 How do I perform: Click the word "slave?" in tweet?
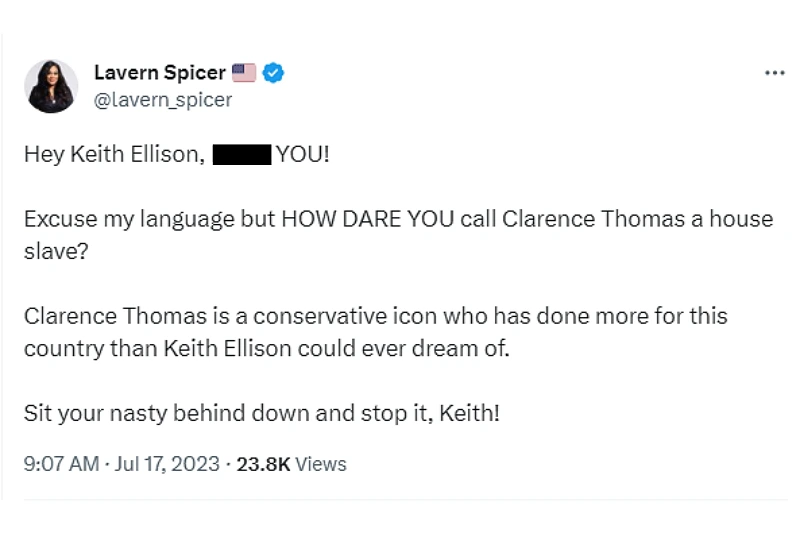click(x=56, y=251)
